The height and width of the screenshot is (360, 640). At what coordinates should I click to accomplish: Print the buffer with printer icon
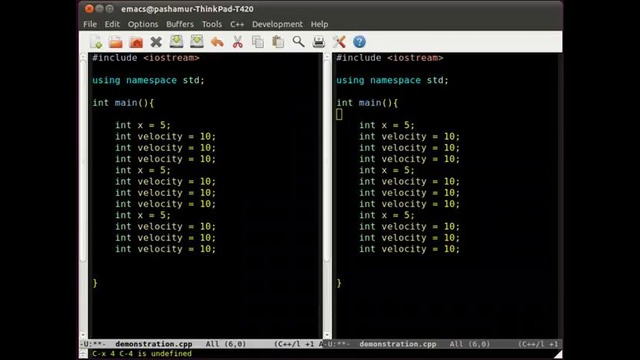click(318, 42)
